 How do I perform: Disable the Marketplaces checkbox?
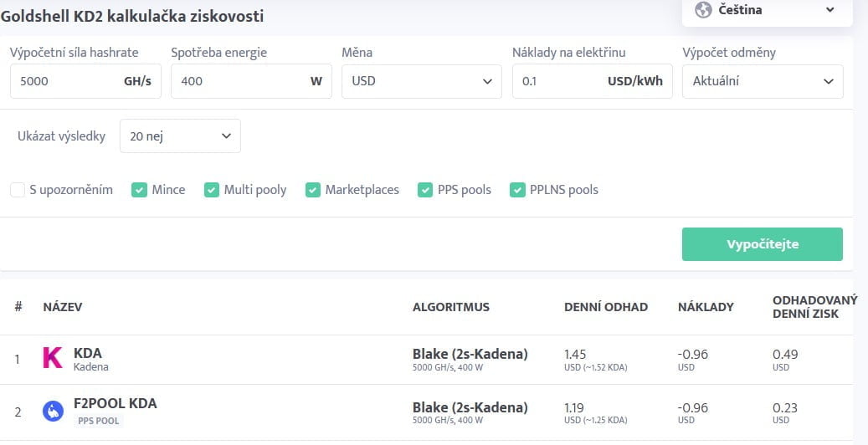(x=313, y=190)
